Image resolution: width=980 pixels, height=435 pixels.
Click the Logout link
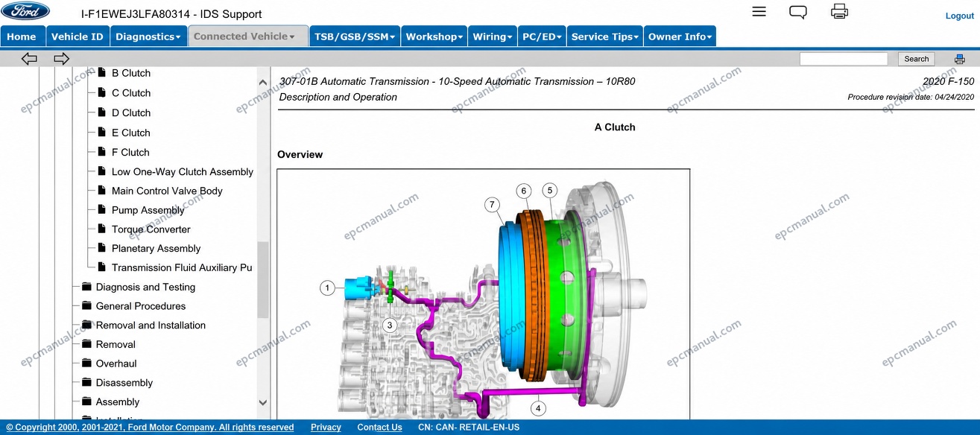(x=959, y=16)
